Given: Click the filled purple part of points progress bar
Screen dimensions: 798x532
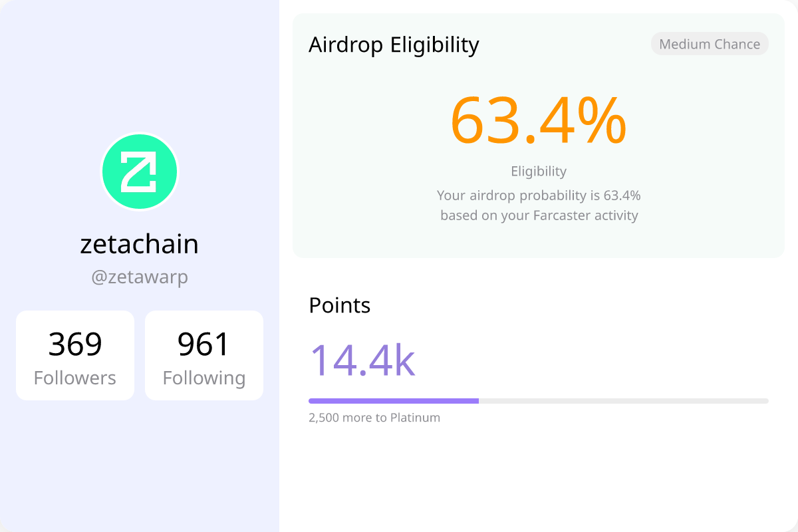Looking at the screenshot, I should 394,401.
